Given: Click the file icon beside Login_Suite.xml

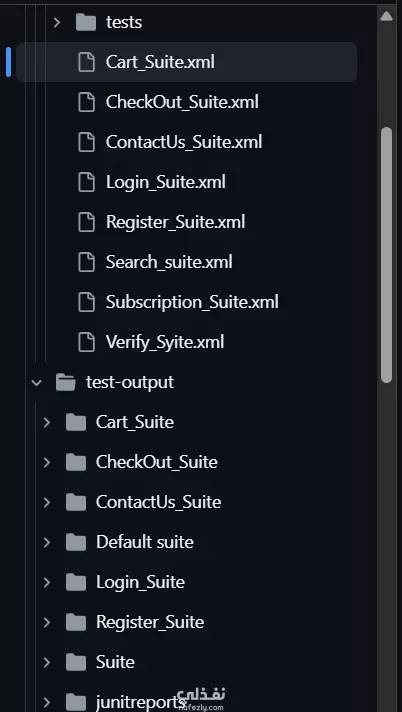Looking at the screenshot, I should coord(86,182).
